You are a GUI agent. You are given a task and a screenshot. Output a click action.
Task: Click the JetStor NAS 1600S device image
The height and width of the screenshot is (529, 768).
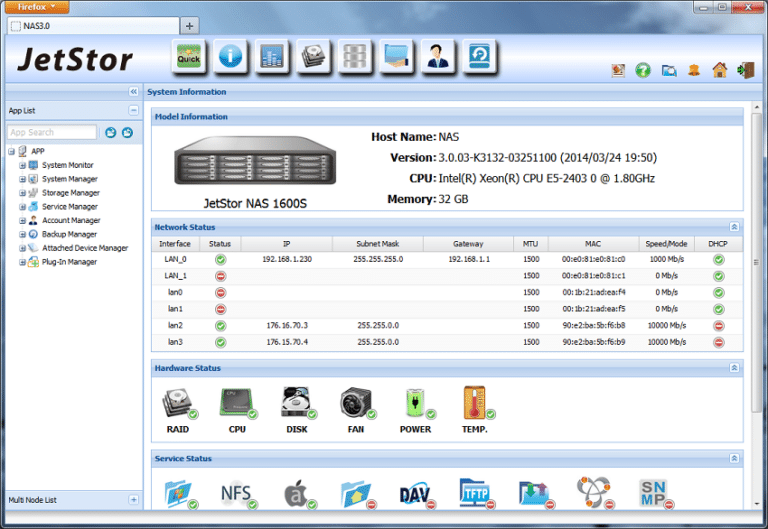255,161
